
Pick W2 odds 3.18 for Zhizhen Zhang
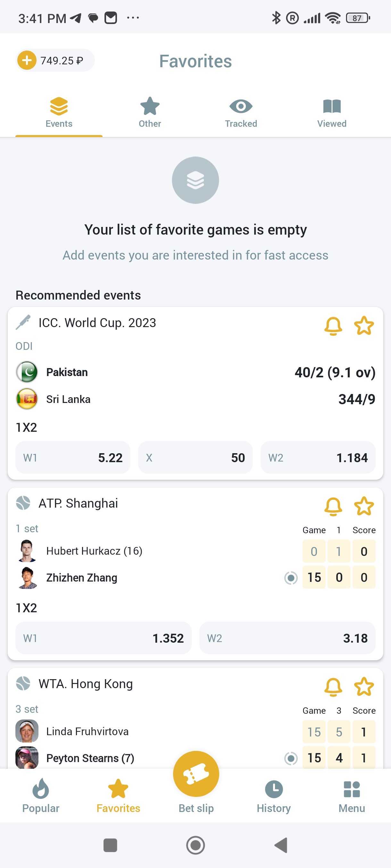tap(287, 638)
